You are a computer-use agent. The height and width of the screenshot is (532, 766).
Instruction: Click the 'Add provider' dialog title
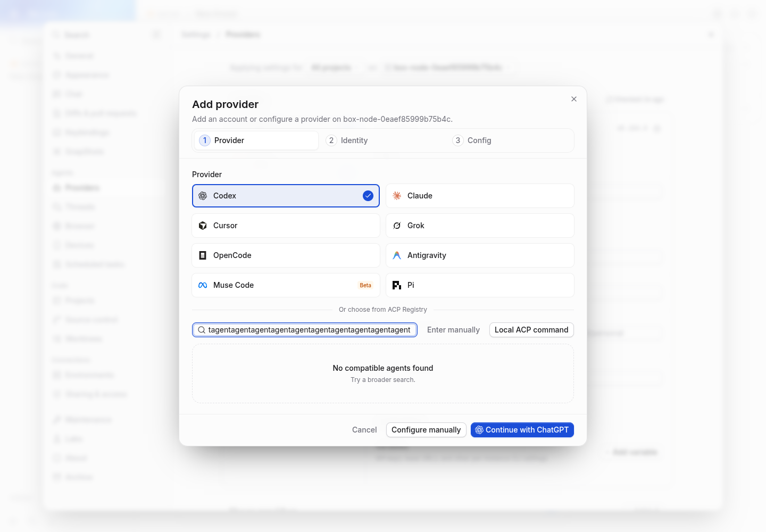226,104
